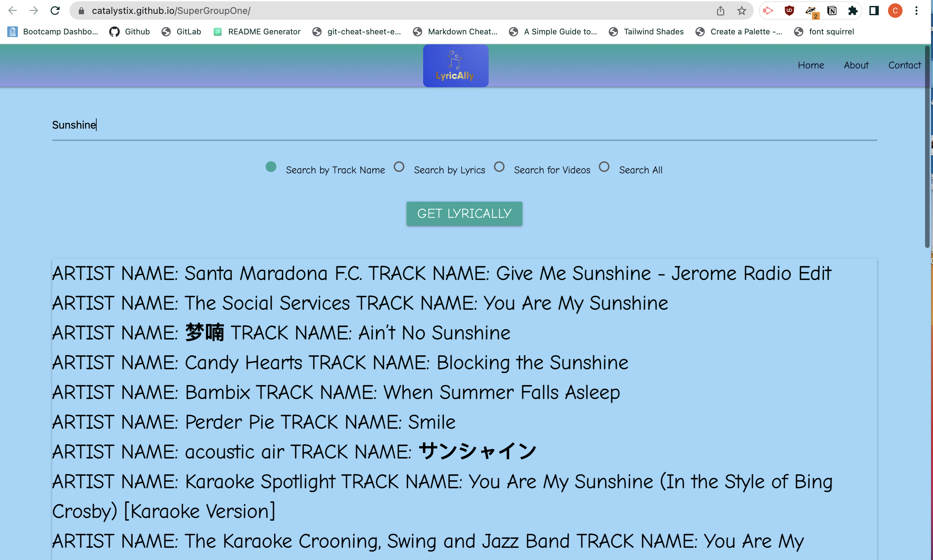Click the browser back arrow
Viewport: 933px width, 560px height.
(13, 11)
